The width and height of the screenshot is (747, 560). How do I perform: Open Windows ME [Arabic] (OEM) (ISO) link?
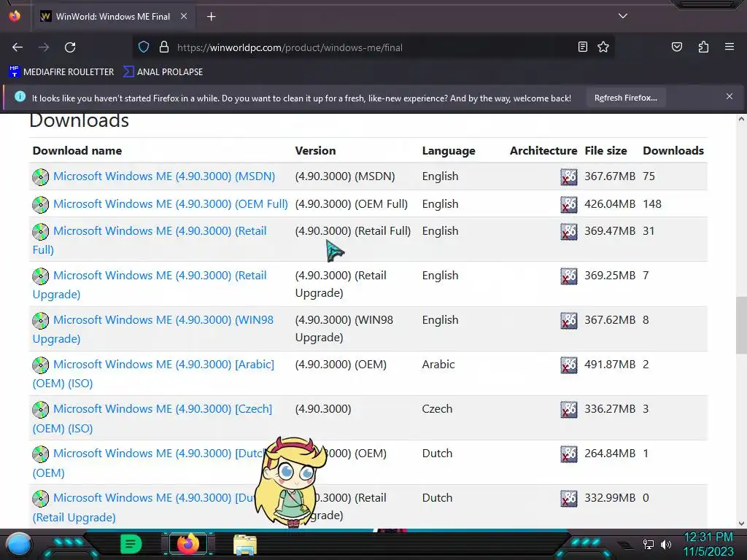pos(153,374)
